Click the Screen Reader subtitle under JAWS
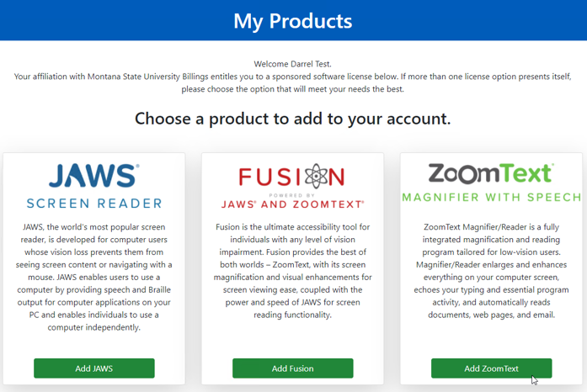 pyautogui.click(x=94, y=204)
